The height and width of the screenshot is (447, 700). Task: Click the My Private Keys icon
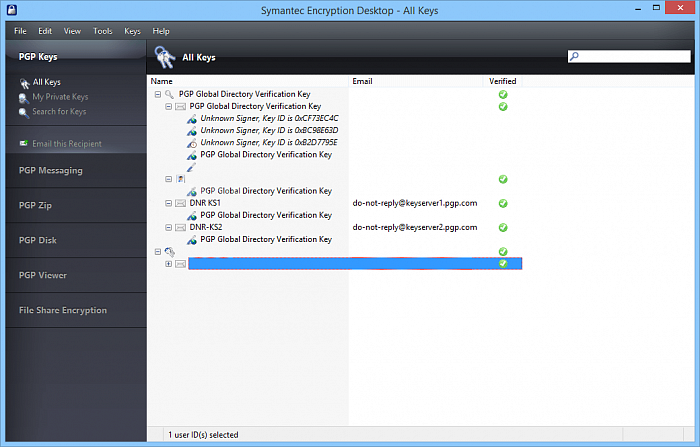click(x=24, y=97)
